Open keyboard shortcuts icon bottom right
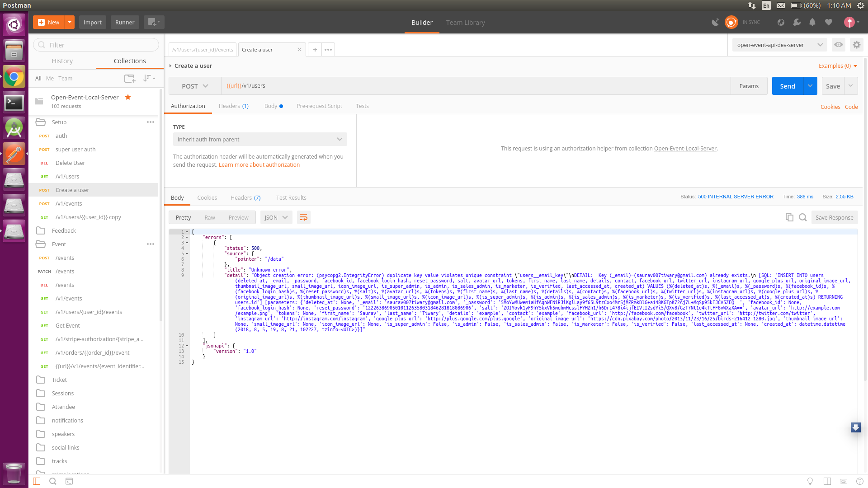 (x=844, y=481)
